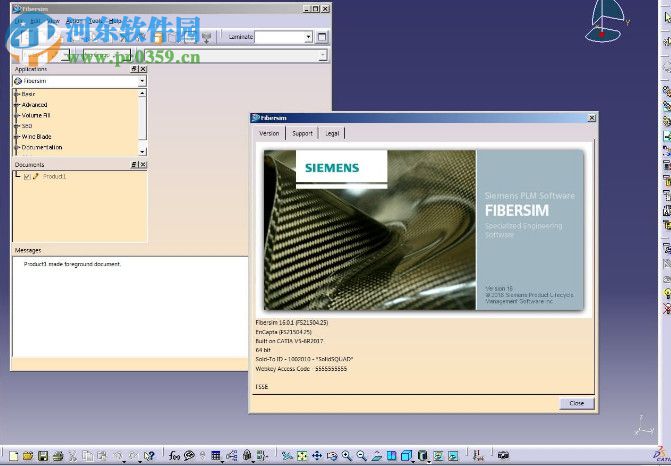
Task: Open the Help menu in Fibersim window
Action: [x=115, y=21]
